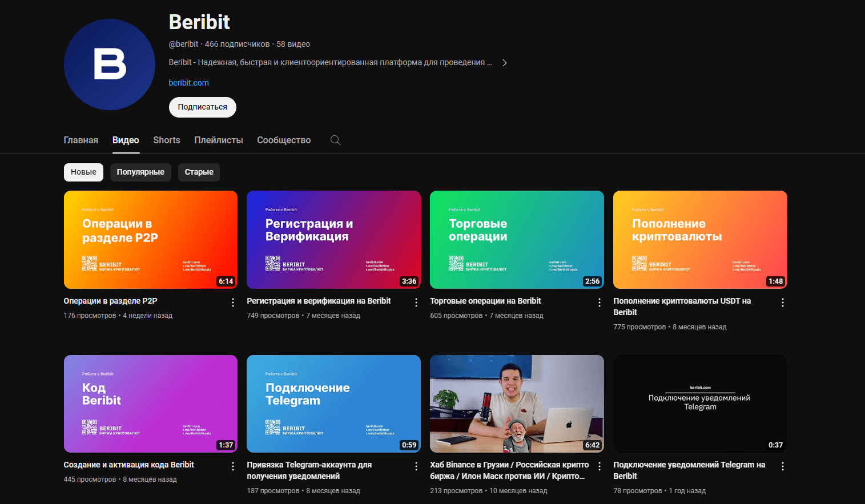The width and height of the screenshot is (865, 504).
Task: Open video title Регистрация и верификация на Beribit
Action: coord(319,301)
